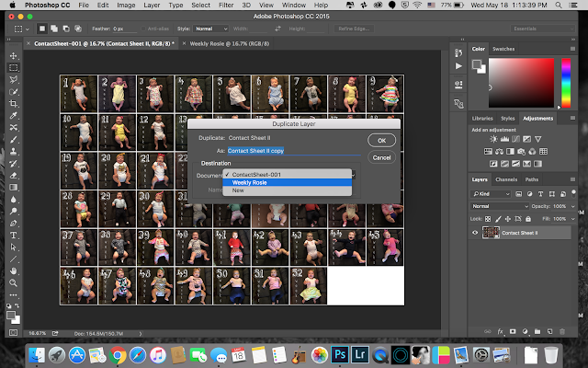Toggle pixel layer filter in Layers
The width and height of the screenshot is (588, 368).
[518, 194]
